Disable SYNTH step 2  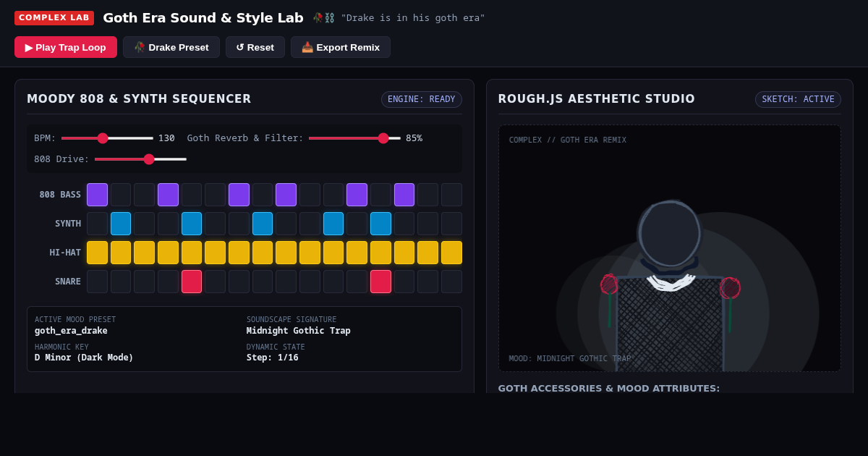121,224
